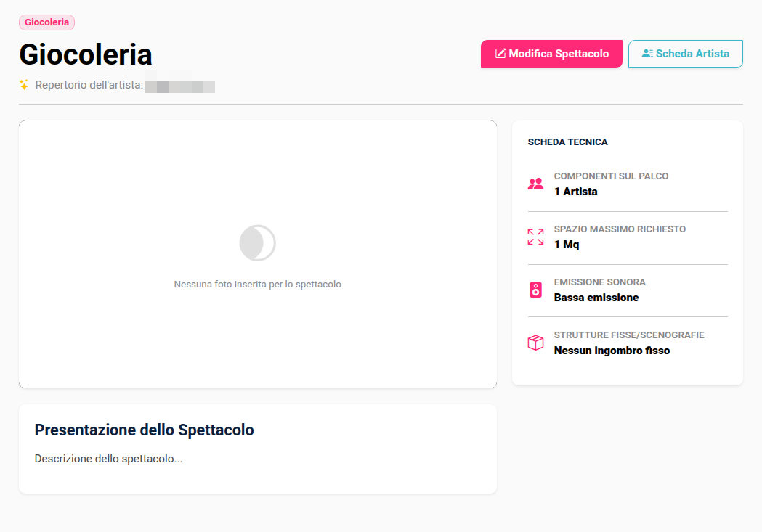Click the STRUTTURE FISSE/SCENOGRAFIE label

(x=629, y=335)
